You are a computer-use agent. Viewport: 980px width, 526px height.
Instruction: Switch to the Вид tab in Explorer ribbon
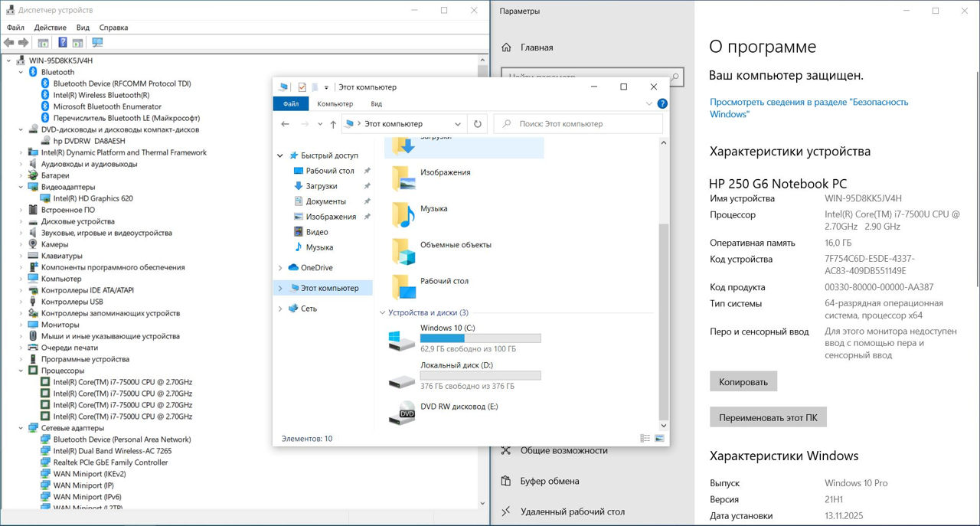[x=376, y=104]
